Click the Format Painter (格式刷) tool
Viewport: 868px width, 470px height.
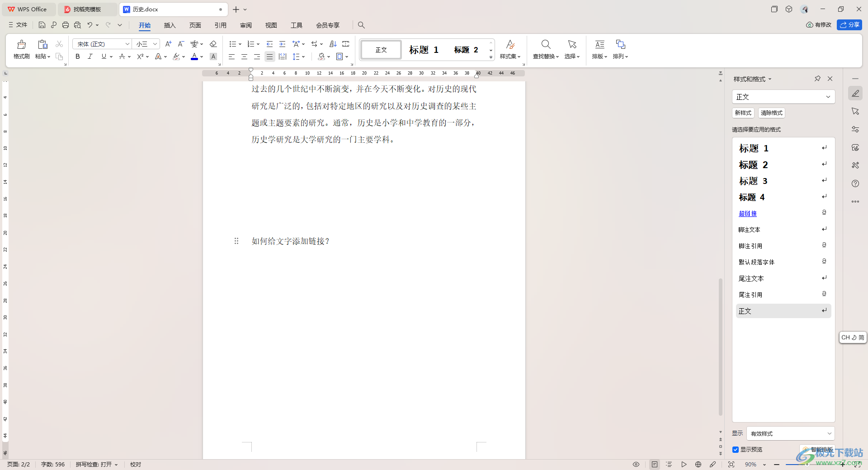(x=21, y=49)
